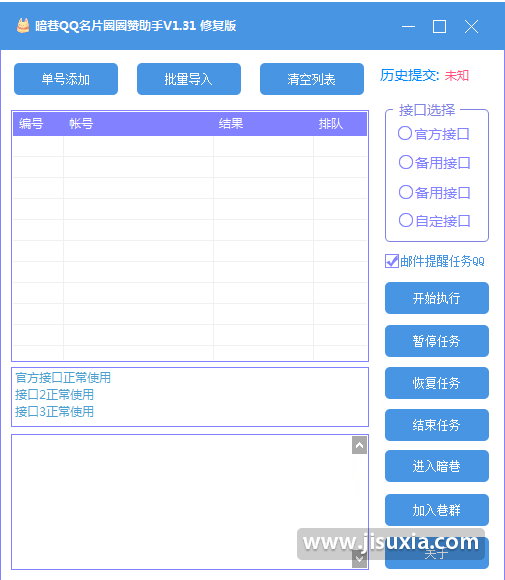The width and height of the screenshot is (505, 580).
Task: Click the 单号添加 button
Action: click(x=66, y=79)
